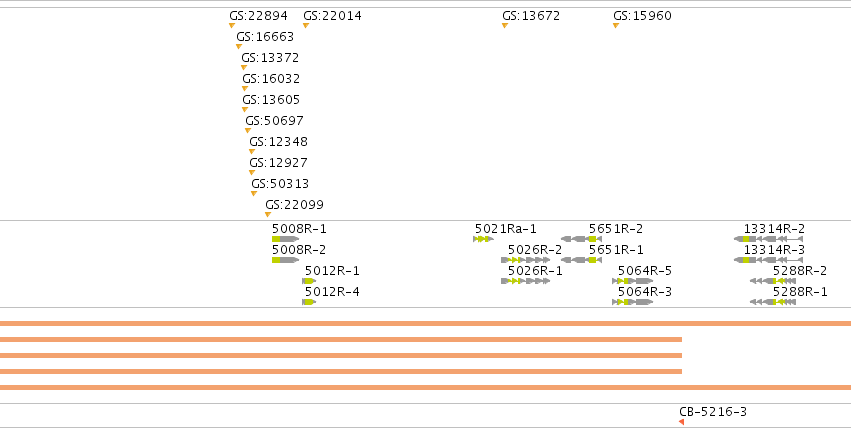Viewport: 851px width, 428px height.
Task: Click the 5064R-5 transcript label
Action: point(645,271)
